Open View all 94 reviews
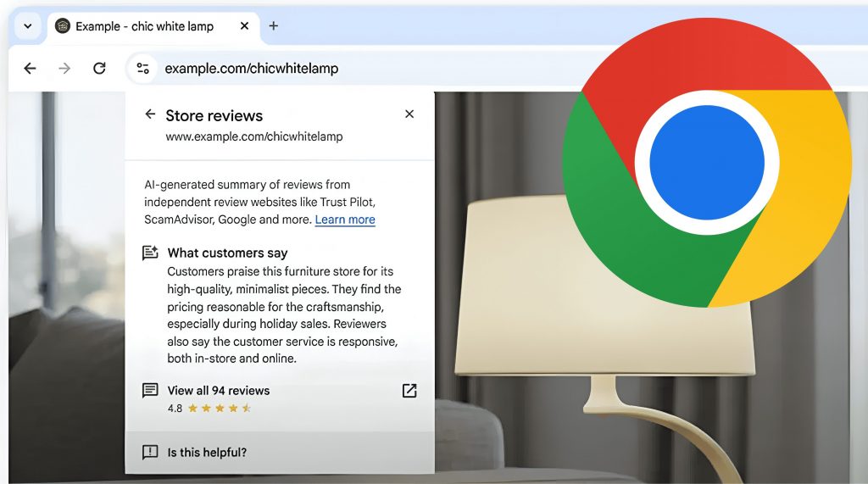Screen dimensions: 868x484 pos(219,391)
